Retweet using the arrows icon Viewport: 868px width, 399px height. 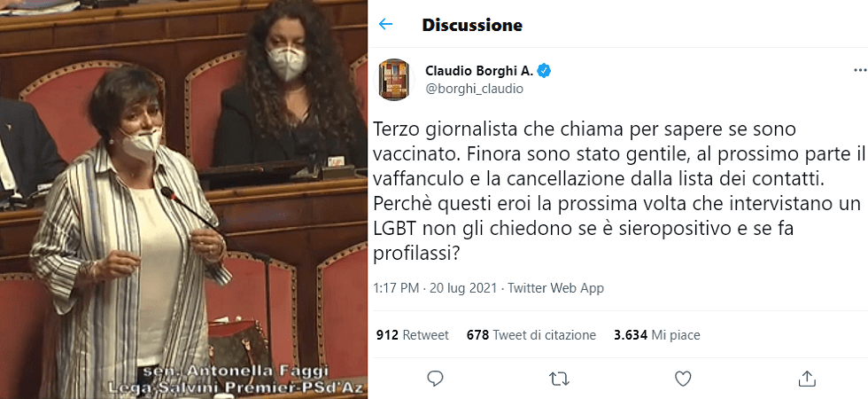[x=559, y=379]
